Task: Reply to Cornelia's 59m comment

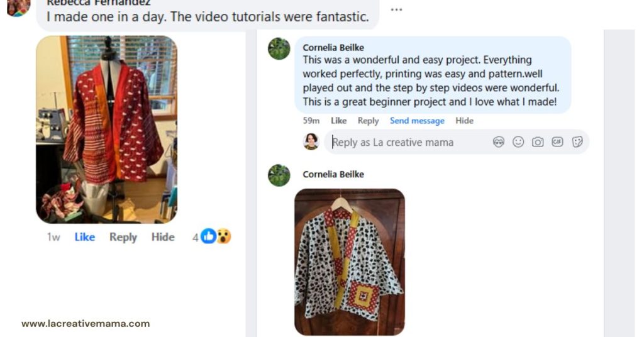Action: pyautogui.click(x=368, y=121)
